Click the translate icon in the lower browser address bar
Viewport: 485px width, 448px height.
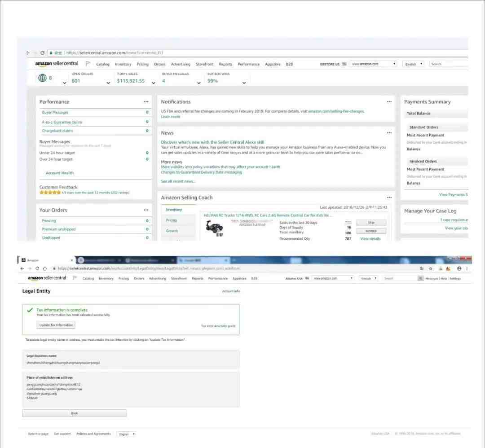click(x=422, y=268)
